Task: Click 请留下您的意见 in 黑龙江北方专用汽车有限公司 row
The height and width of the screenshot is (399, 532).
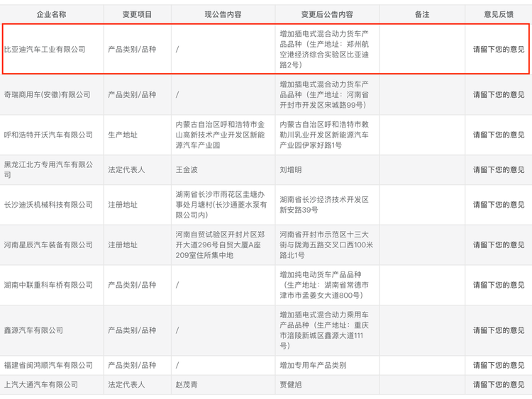Action: click(x=499, y=170)
